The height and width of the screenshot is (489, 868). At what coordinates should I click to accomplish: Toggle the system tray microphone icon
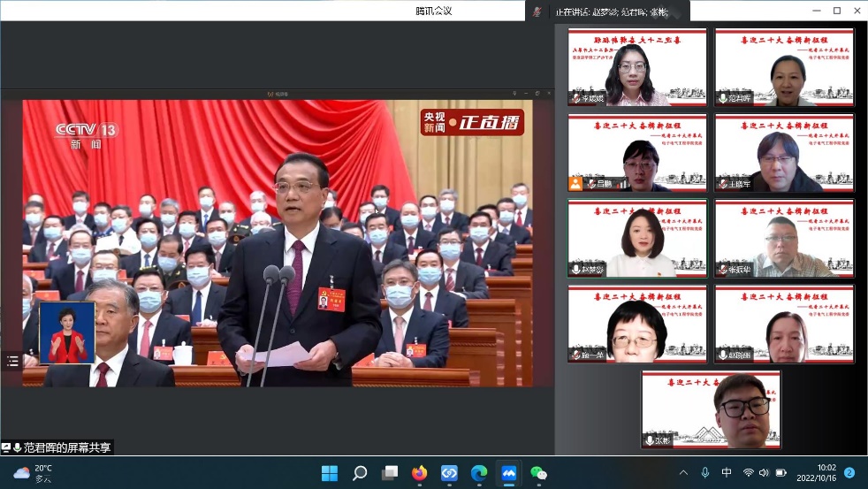[x=704, y=473]
